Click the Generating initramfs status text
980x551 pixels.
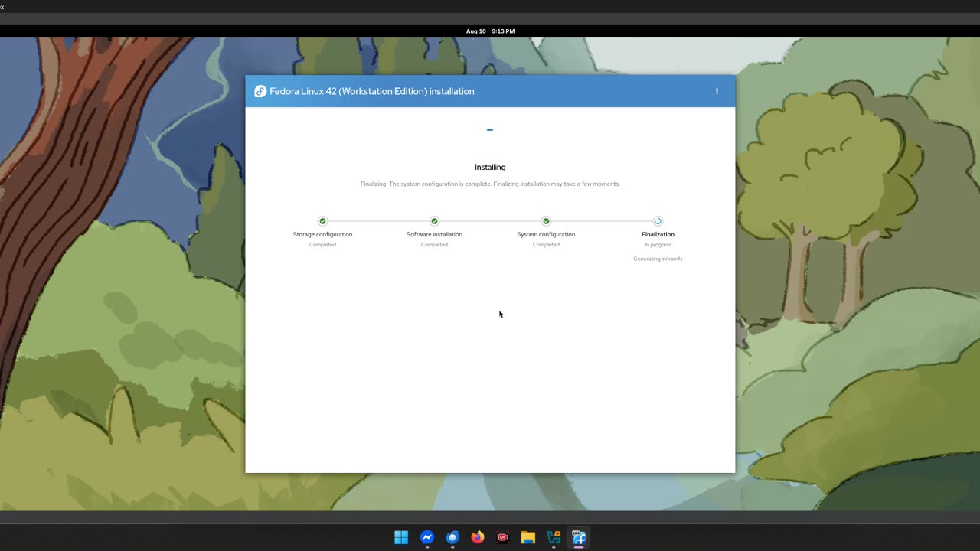(x=658, y=259)
